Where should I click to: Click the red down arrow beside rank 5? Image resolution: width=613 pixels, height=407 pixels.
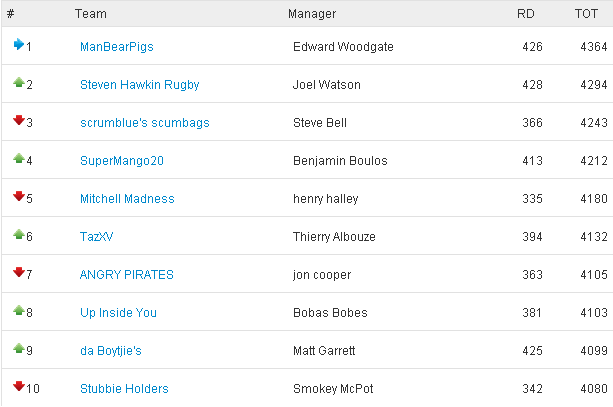click(x=19, y=196)
